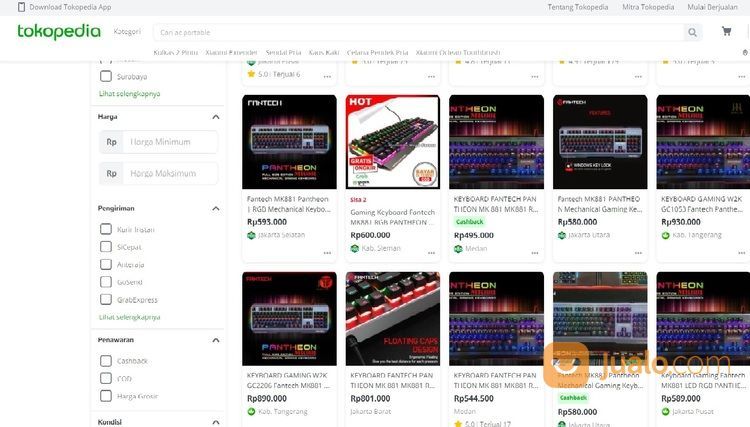Open the Kategori menu

coord(127,32)
